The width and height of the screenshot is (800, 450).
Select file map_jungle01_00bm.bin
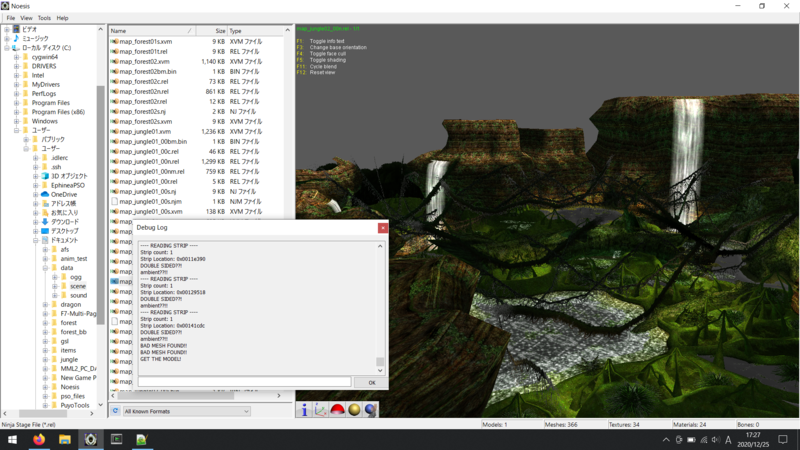click(153, 141)
